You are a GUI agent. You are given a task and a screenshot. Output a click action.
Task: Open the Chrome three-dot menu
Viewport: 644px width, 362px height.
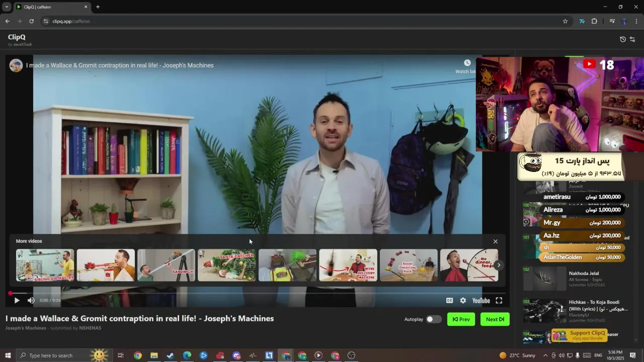(636, 21)
